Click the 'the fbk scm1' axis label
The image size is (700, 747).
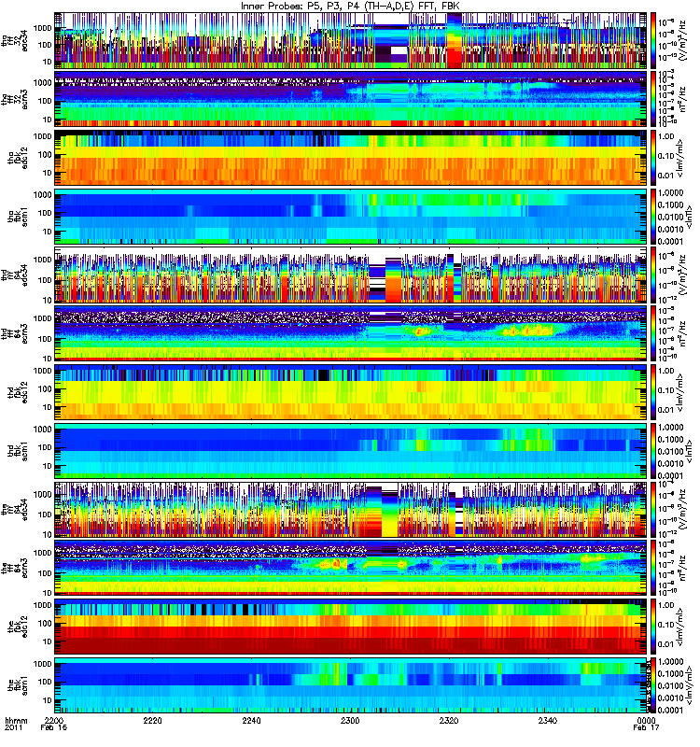[18, 685]
